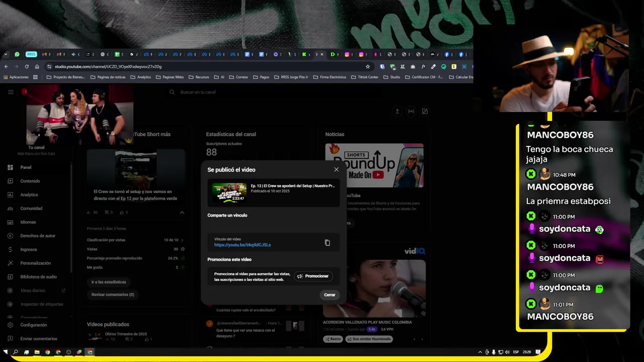The image size is (644, 362).
Task: Click 'Ir a las estadísticas' button
Action: click(109, 282)
